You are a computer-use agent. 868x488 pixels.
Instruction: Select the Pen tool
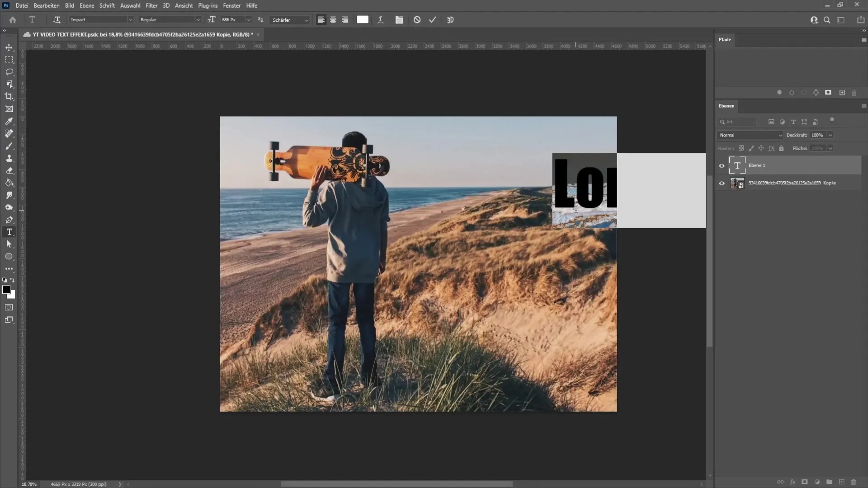click(x=9, y=220)
